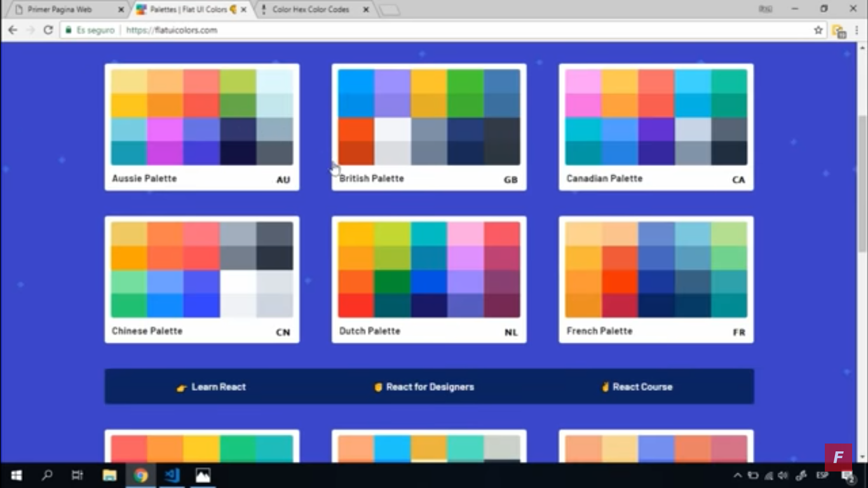This screenshot has width=868, height=488.
Task: Open the British Palette card
Action: [429, 127]
